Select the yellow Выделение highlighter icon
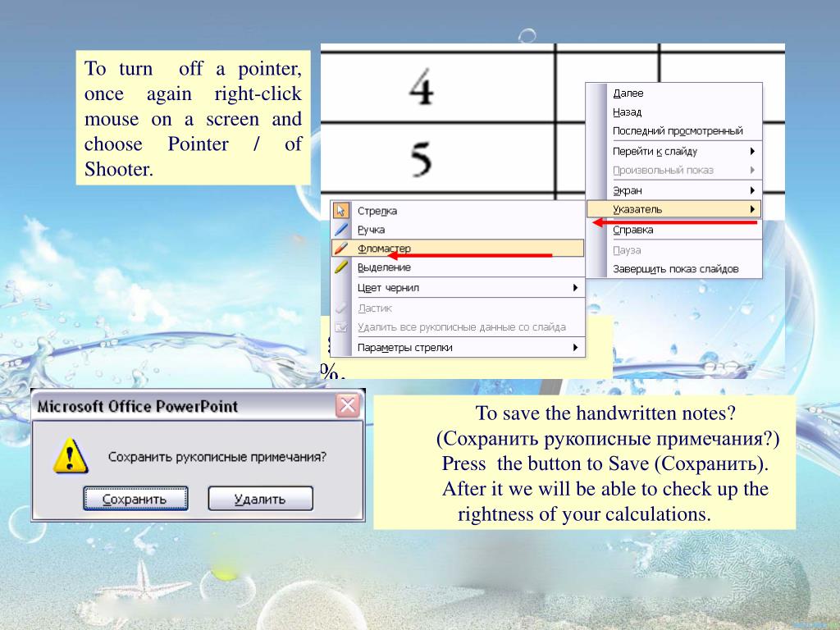This screenshot has height=630, width=840. pos(341,267)
